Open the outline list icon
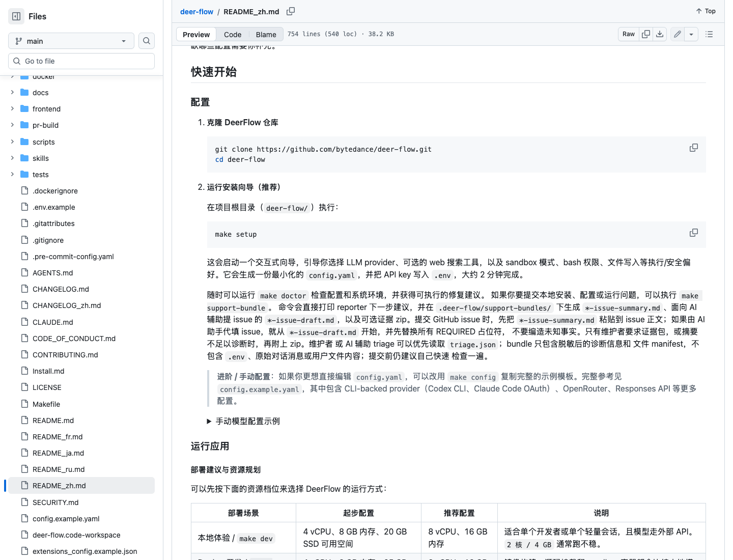 [709, 34]
